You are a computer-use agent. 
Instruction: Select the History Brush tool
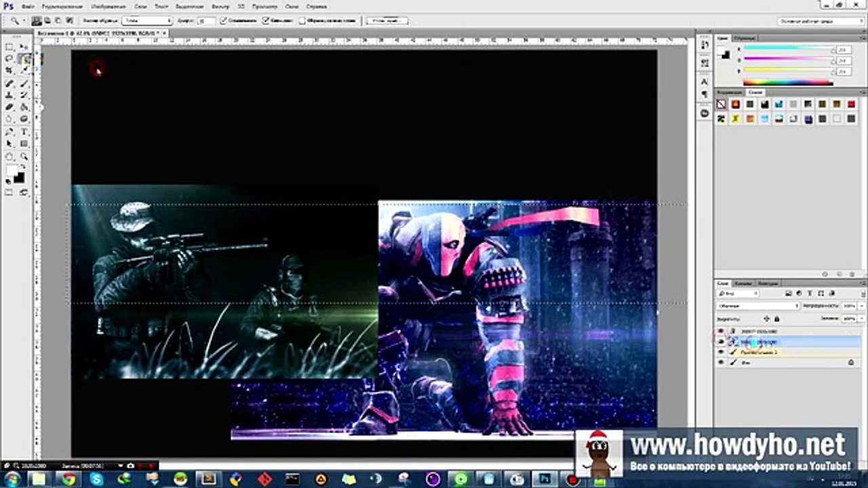tap(24, 96)
